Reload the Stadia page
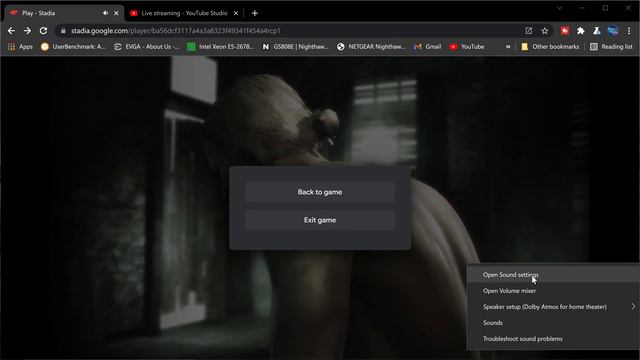640x360 pixels. [43, 31]
